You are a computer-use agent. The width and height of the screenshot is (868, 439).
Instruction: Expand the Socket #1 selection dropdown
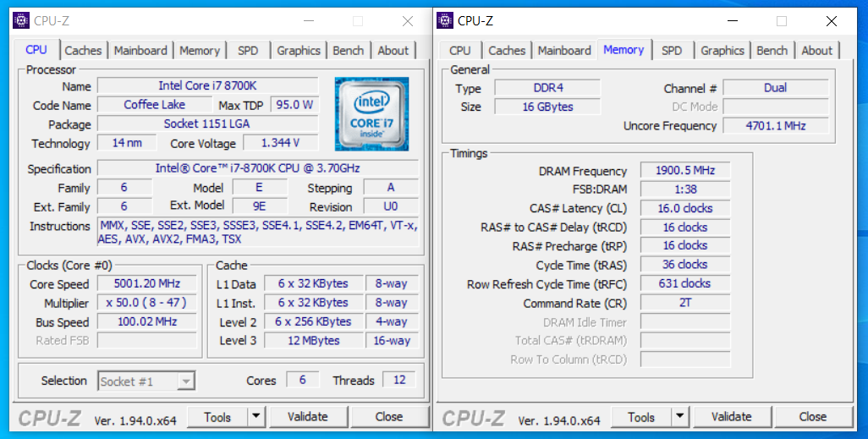pos(187,381)
